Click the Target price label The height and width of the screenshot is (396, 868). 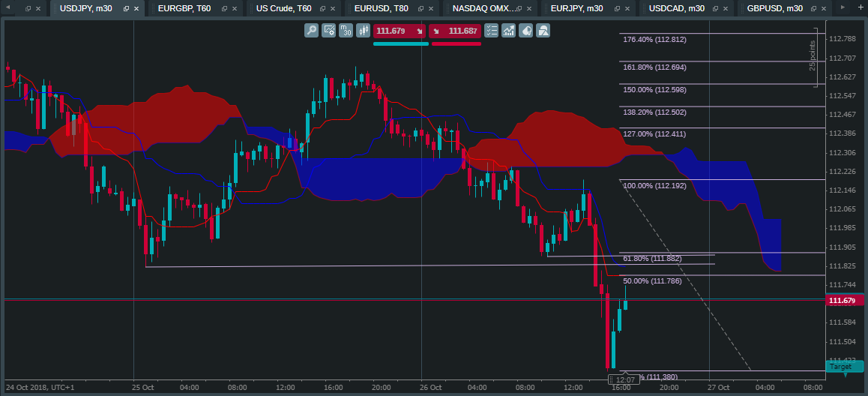click(x=844, y=366)
